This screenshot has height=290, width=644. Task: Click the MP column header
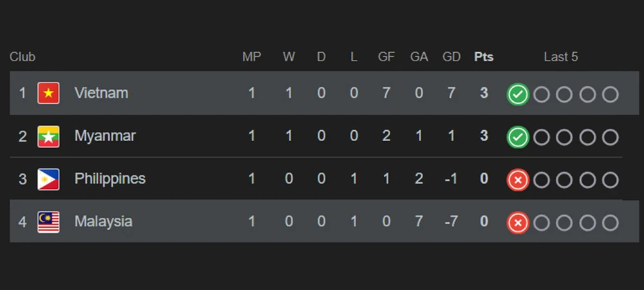click(x=252, y=57)
